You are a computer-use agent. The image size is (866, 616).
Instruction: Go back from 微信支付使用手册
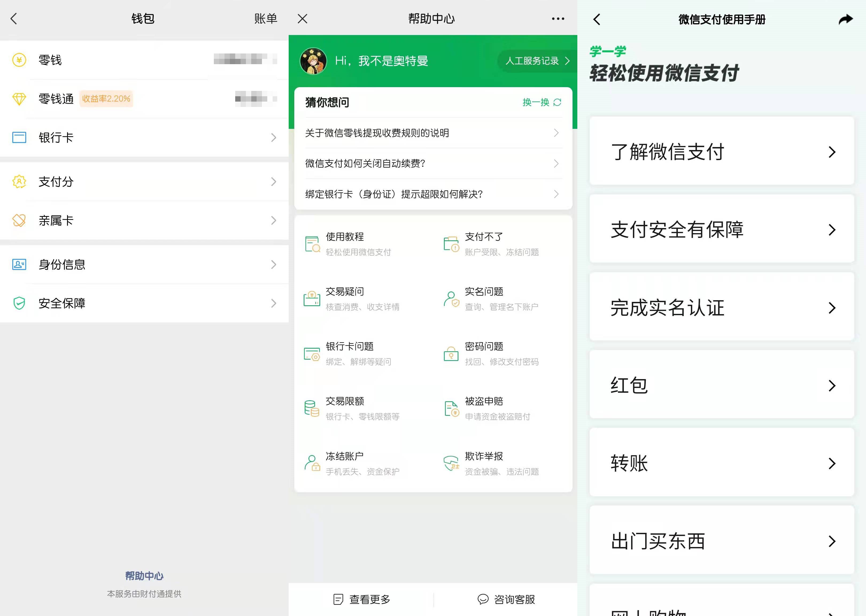tap(597, 19)
